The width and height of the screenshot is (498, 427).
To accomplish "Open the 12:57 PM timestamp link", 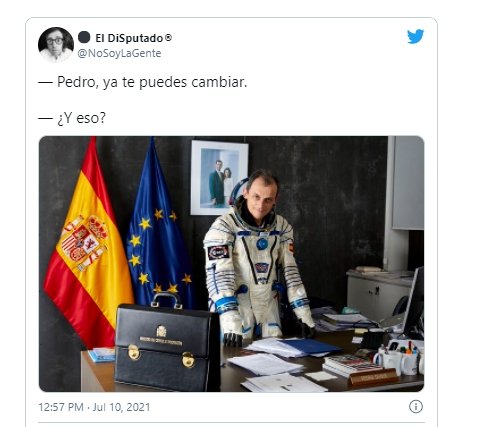I will pyautogui.click(x=61, y=407).
